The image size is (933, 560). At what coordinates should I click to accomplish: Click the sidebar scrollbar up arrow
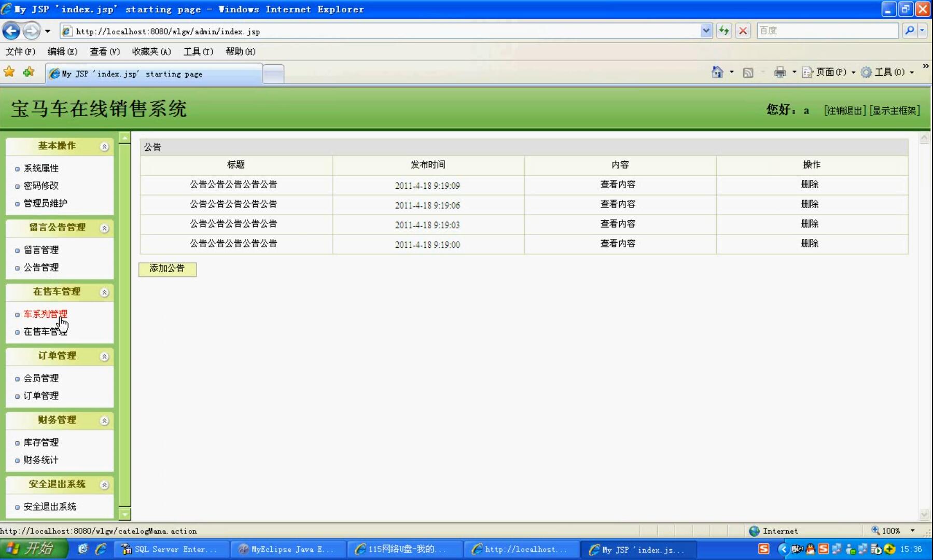coord(124,137)
